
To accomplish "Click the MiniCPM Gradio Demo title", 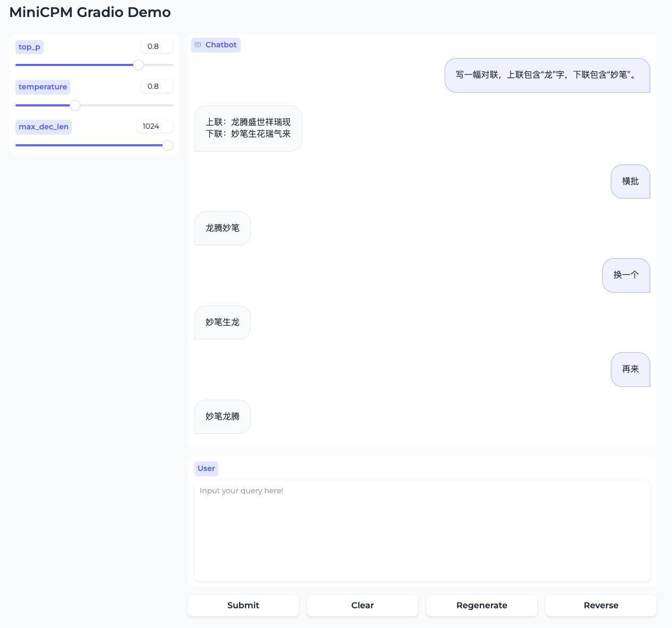I will click(90, 12).
